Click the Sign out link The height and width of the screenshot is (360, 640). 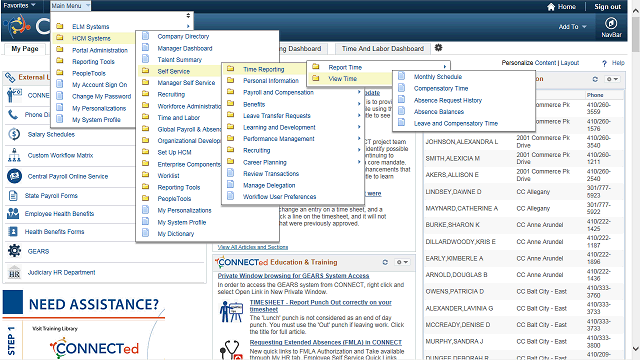tap(607, 7)
